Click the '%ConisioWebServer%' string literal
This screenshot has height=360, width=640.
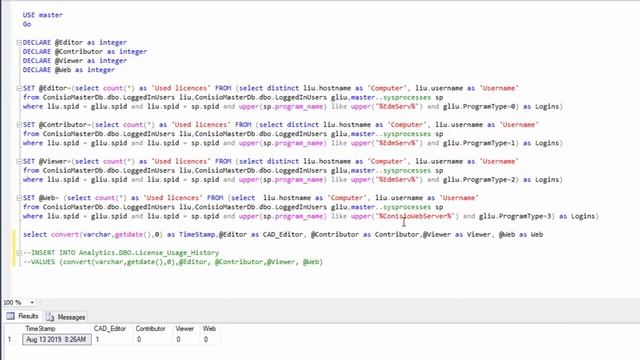coord(415,216)
